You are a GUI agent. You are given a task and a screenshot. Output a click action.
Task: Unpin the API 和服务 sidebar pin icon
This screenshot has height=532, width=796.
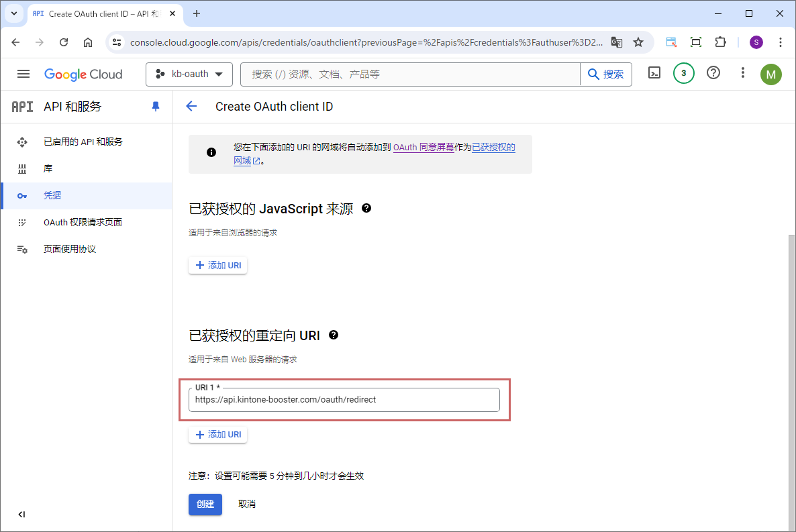[x=156, y=107]
